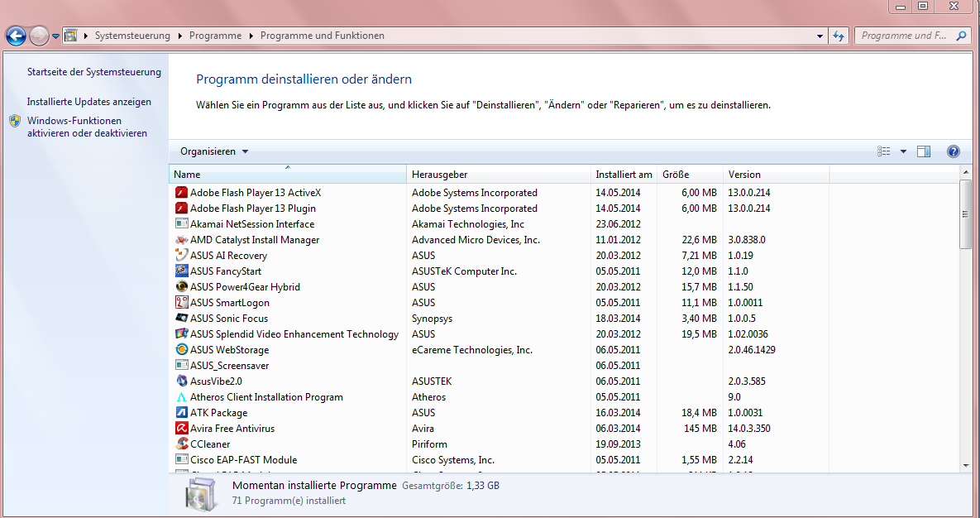This screenshot has height=518, width=980.
Task: Select the AsusVibe2.0 icon
Action: coord(181,381)
